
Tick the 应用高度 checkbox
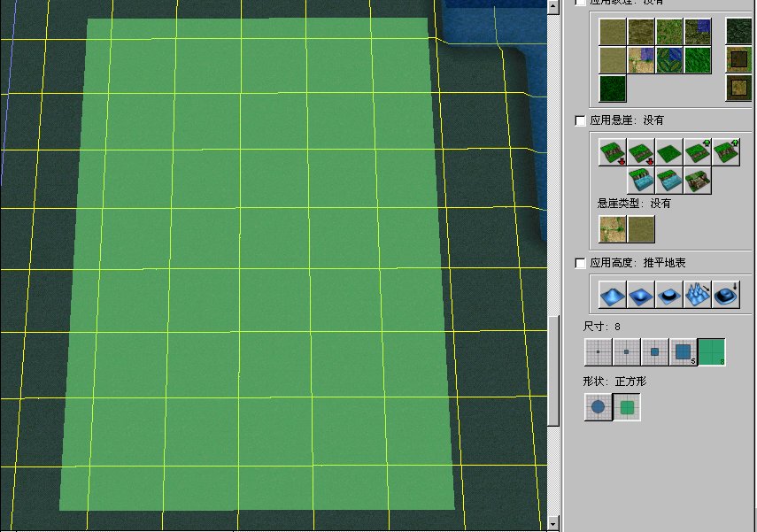click(x=581, y=263)
